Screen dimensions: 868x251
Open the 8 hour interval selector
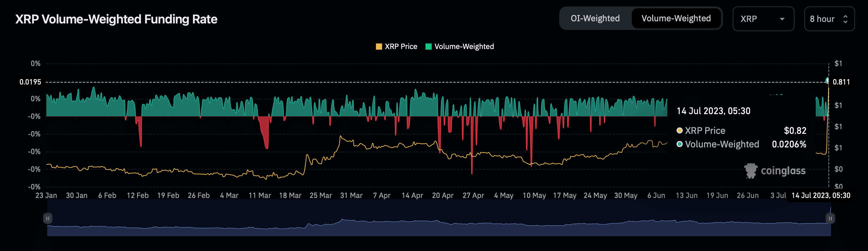click(x=829, y=19)
